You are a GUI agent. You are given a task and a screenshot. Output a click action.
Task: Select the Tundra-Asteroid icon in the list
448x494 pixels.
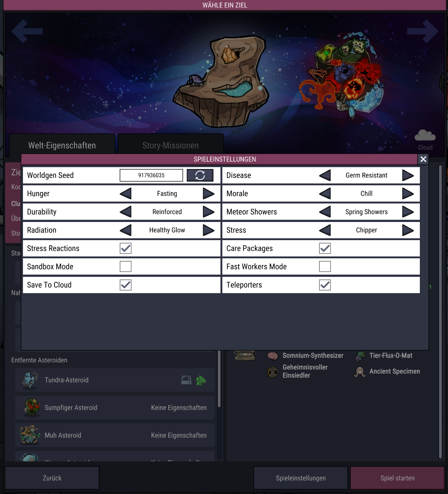30,380
